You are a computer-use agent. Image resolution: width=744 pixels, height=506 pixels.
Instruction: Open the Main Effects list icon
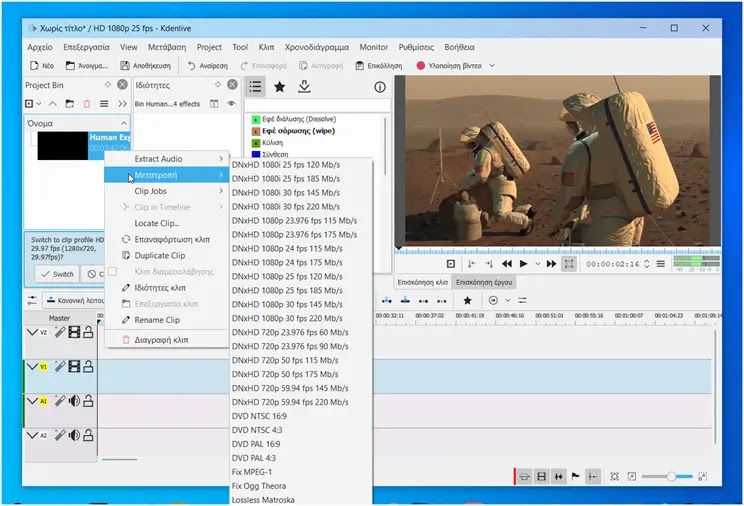tap(255, 87)
